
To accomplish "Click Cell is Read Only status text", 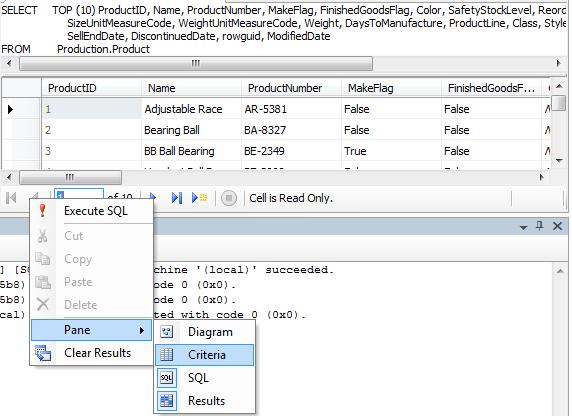I will [x=291, y=198].
